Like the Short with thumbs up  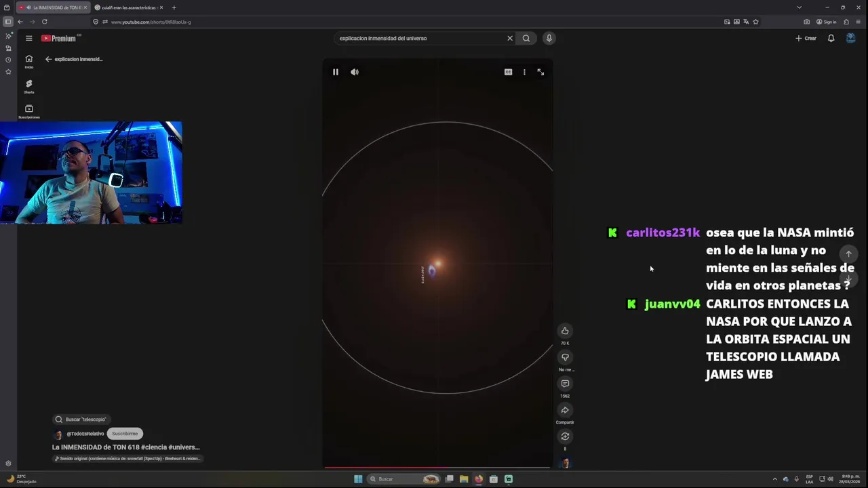(565, 331)
